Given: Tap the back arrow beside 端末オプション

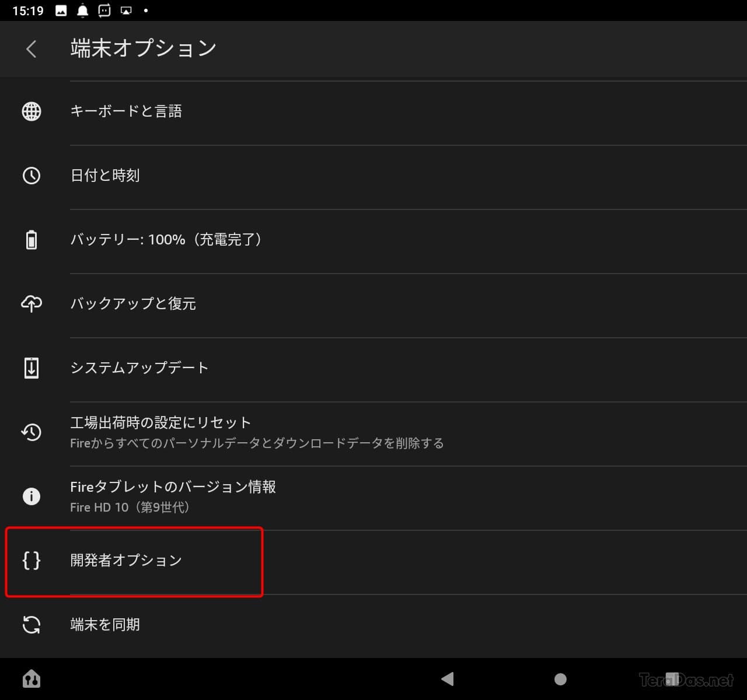Looking at the screenshot, I should pyautogui.click(x=32, y=49).
